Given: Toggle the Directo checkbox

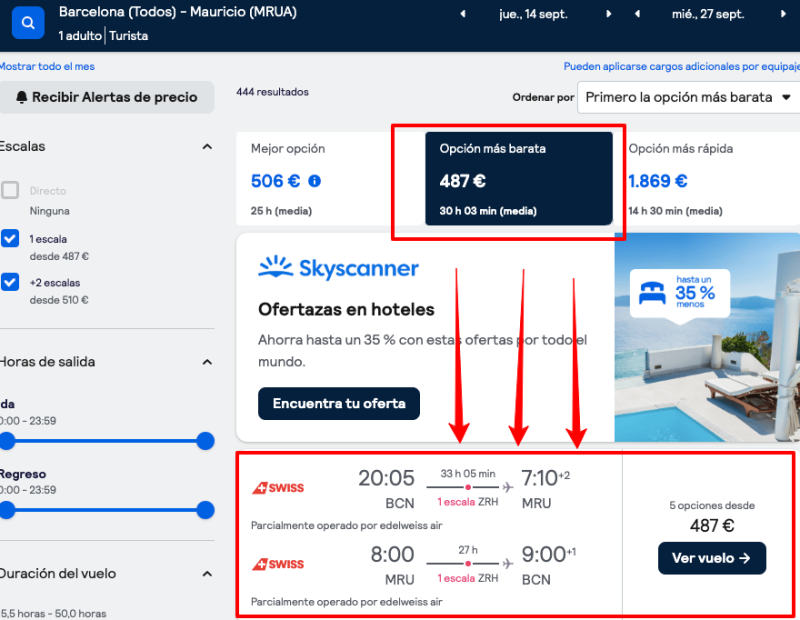Looking at the screenshot, I should pos(10,190).
